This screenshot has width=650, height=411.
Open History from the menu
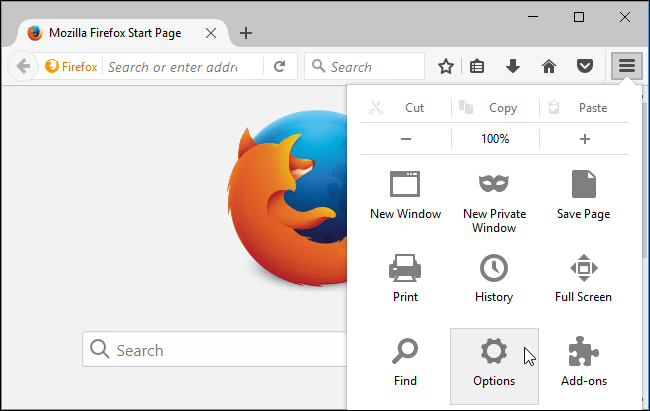pos(494,277)
